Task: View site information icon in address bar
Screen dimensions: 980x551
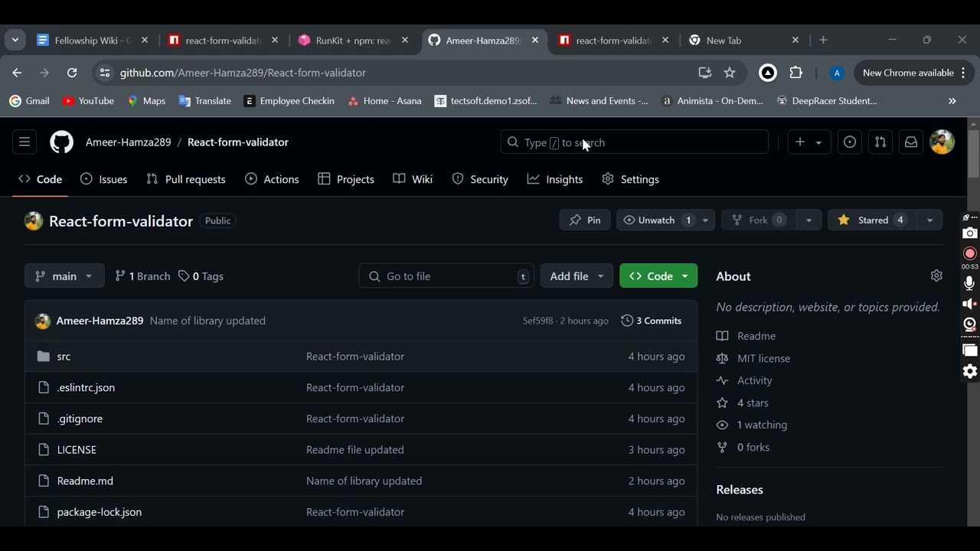Action: coord(105,73)
